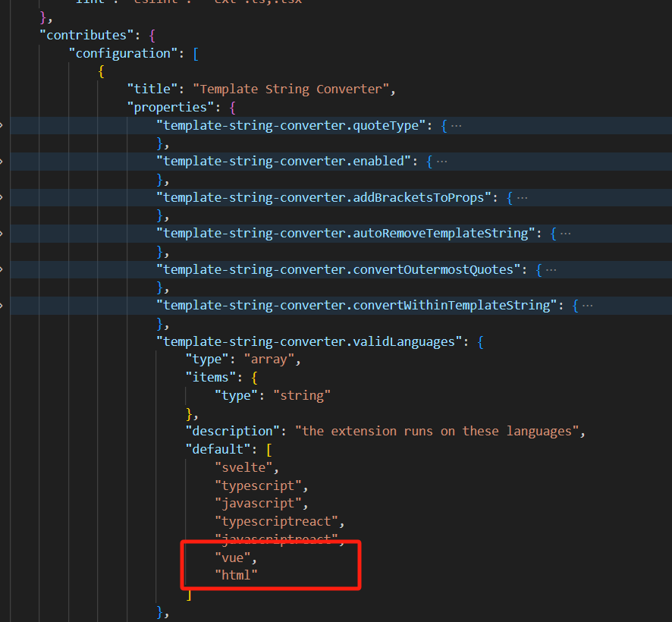The height and width of the screenshot is (622, 672).
Task: Click the fold chevron beside addBracketsToProps
Action: tap(3, 197)
